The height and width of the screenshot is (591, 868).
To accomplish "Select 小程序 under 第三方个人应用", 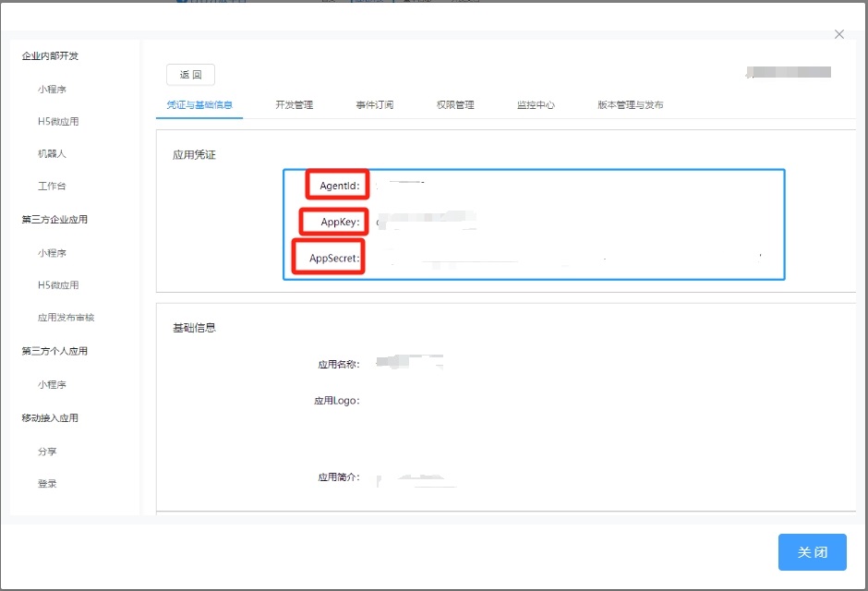I will tap(52, 385).
